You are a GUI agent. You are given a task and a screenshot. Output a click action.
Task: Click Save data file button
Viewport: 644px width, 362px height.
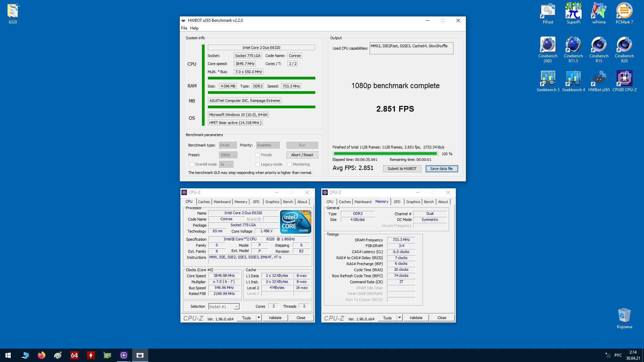(441, 169)
